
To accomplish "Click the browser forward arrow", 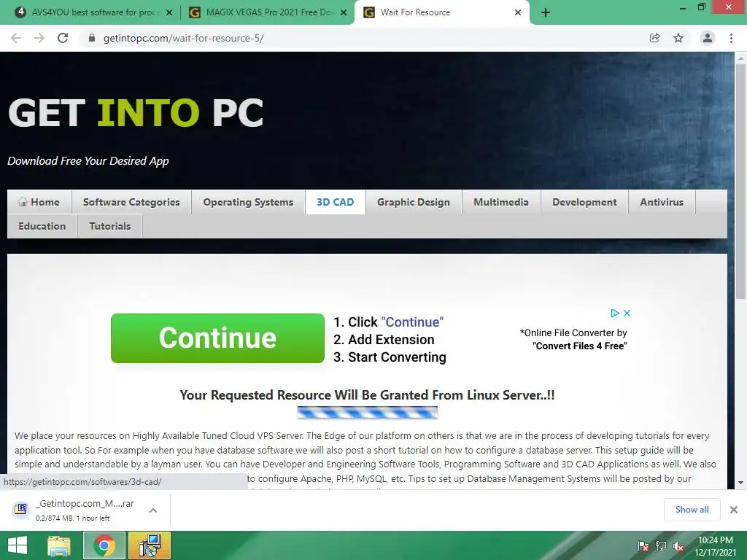I will tap(39, 38).
